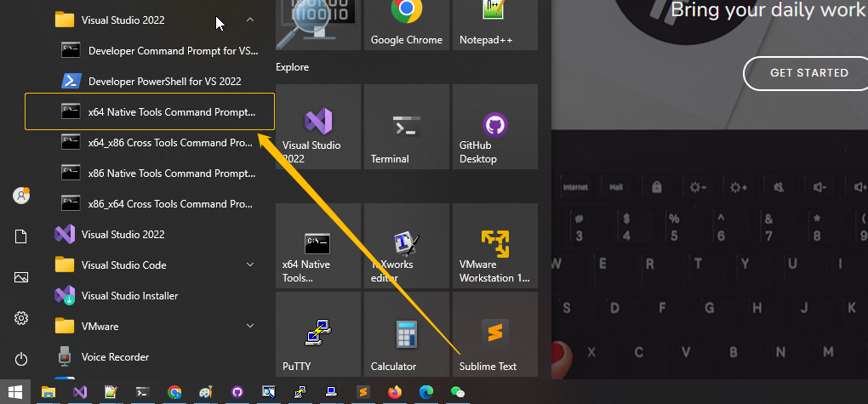The image size is (868, 404).
Task: Open PuTTY from taskbar
Action: 300,392
